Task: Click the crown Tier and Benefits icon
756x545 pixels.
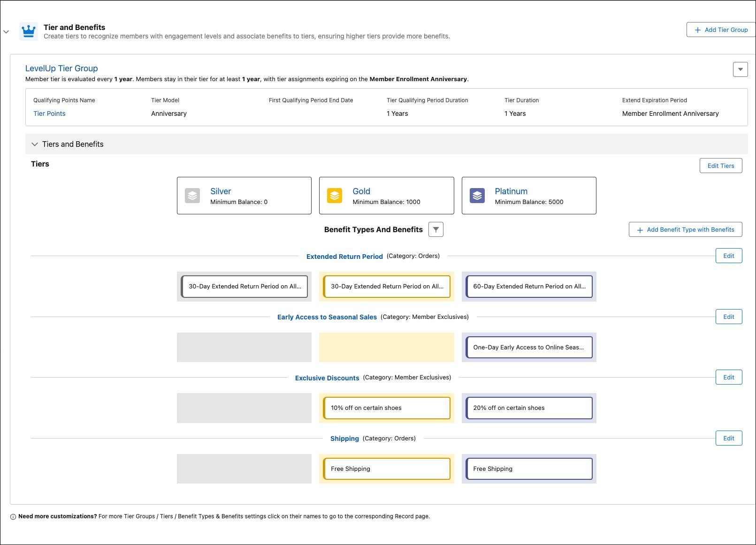Action: click(x=29, y=31)
